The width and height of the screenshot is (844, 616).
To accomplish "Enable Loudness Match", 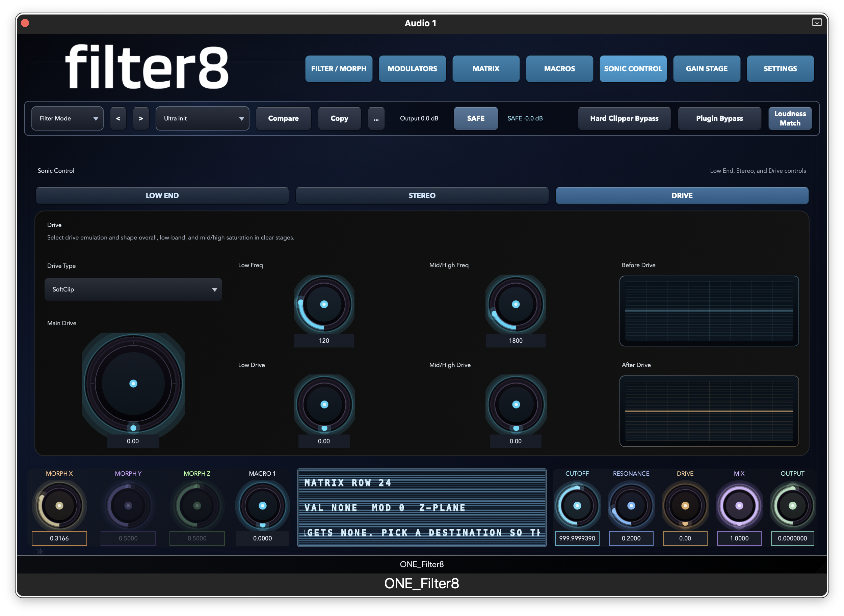I will 790,118.
